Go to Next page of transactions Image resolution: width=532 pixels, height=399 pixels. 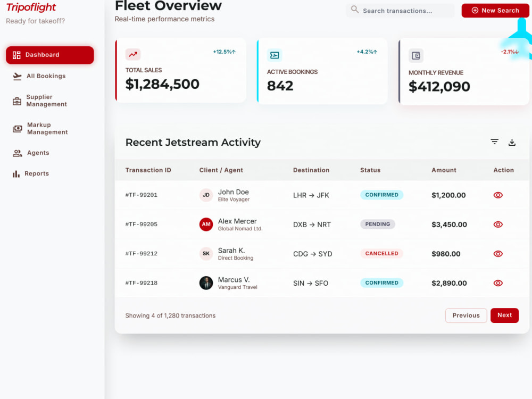pos(504,315)
